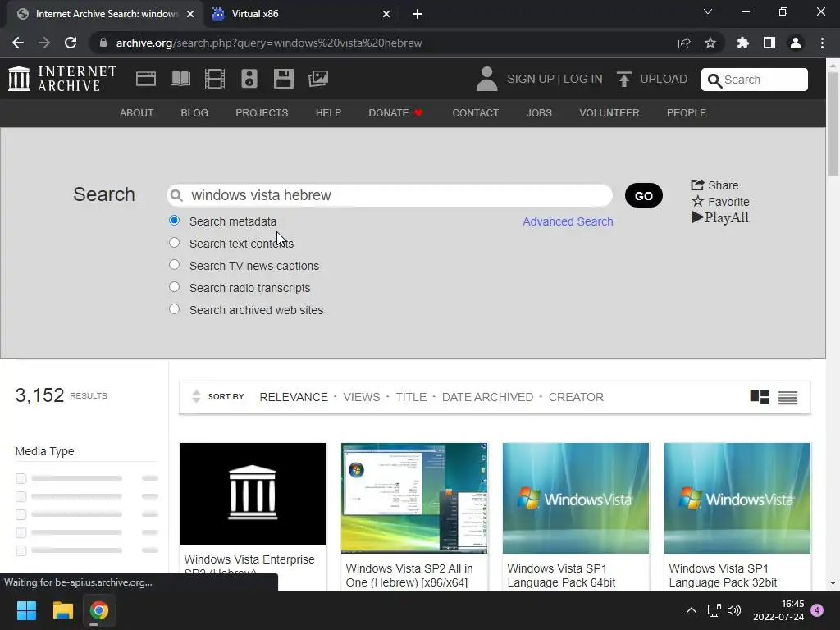840x630 pixels.
Task: Open the Software floppy disk icon
Action: point(283,79)
